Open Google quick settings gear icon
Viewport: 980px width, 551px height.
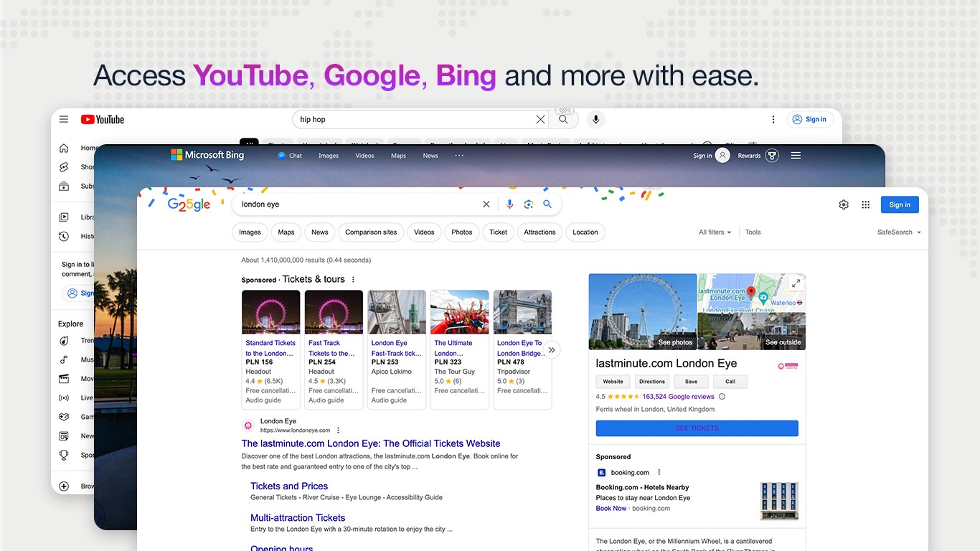844,204
